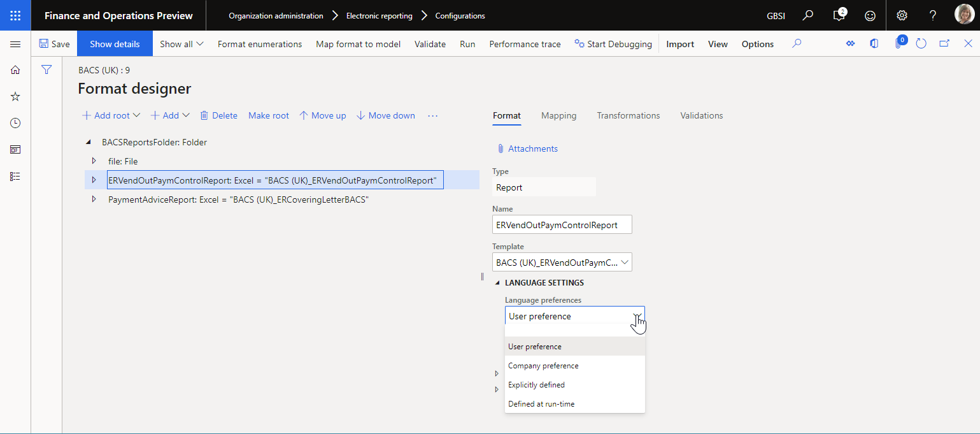
Task: Click the Attachments paperclip link
Action: (527, 148)
